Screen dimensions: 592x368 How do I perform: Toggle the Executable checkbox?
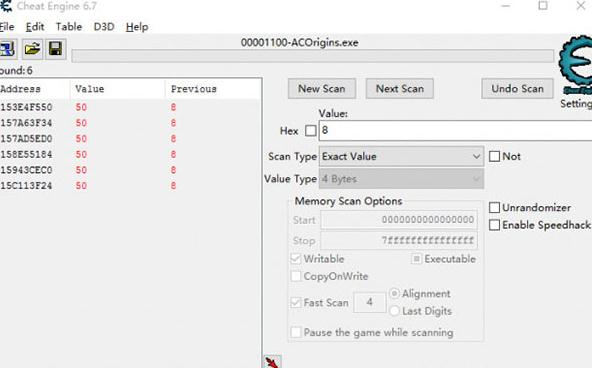[x=416, y=259]
